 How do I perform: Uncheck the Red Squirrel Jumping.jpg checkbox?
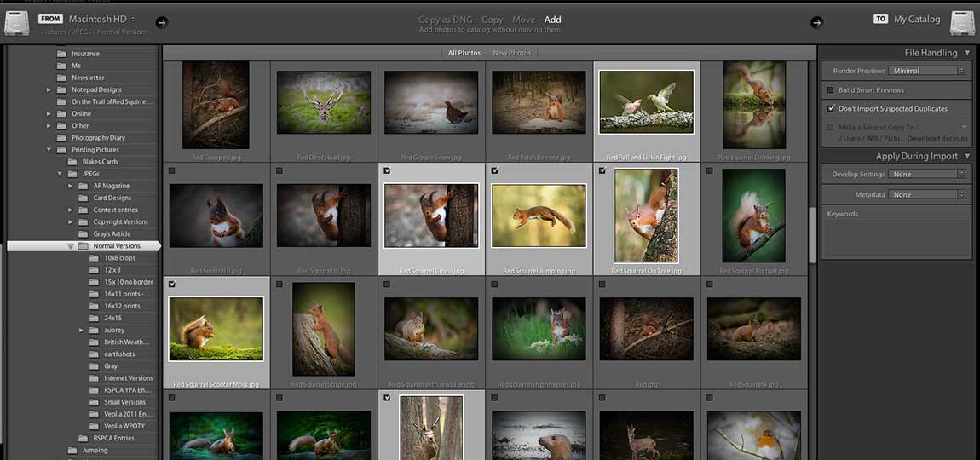[494, 170]
